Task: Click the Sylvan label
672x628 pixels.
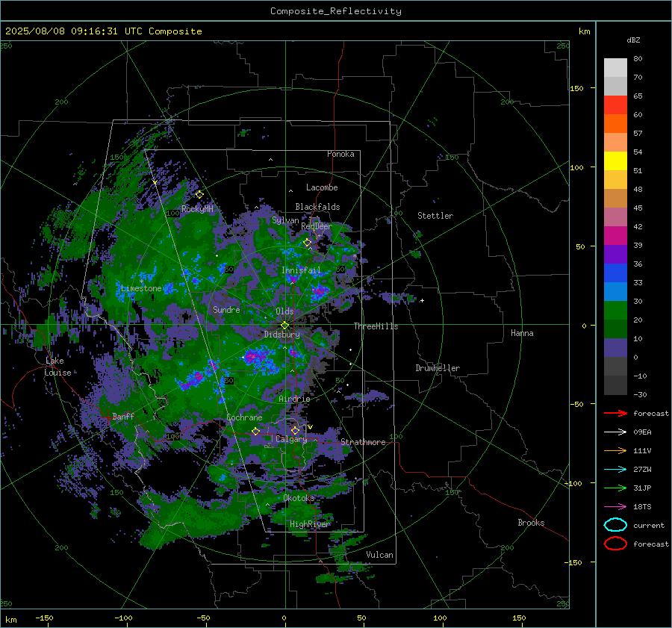Action: [285, 221]
